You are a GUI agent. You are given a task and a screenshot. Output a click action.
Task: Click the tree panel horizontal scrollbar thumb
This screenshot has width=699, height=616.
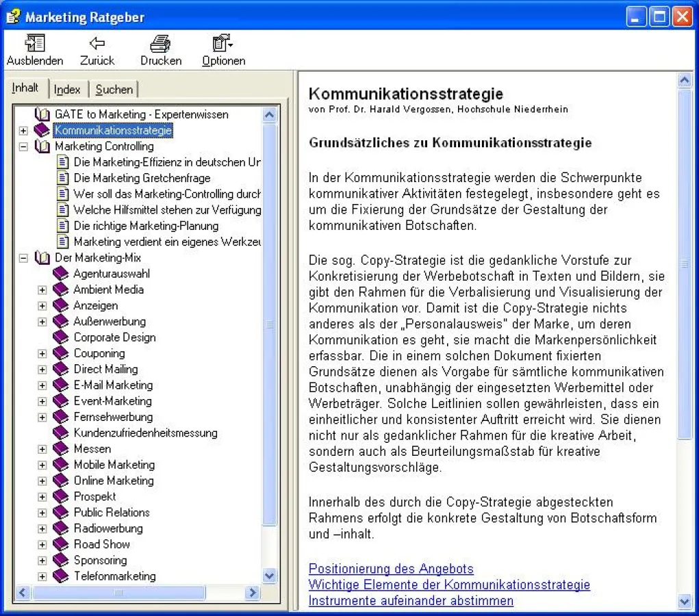click(x=118, y=593)
